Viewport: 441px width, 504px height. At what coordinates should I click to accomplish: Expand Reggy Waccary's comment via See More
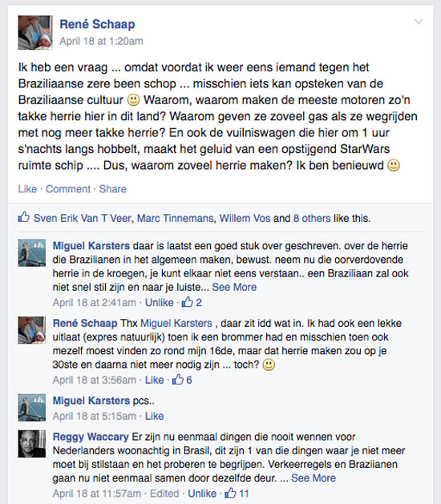[x=314, y=478]
